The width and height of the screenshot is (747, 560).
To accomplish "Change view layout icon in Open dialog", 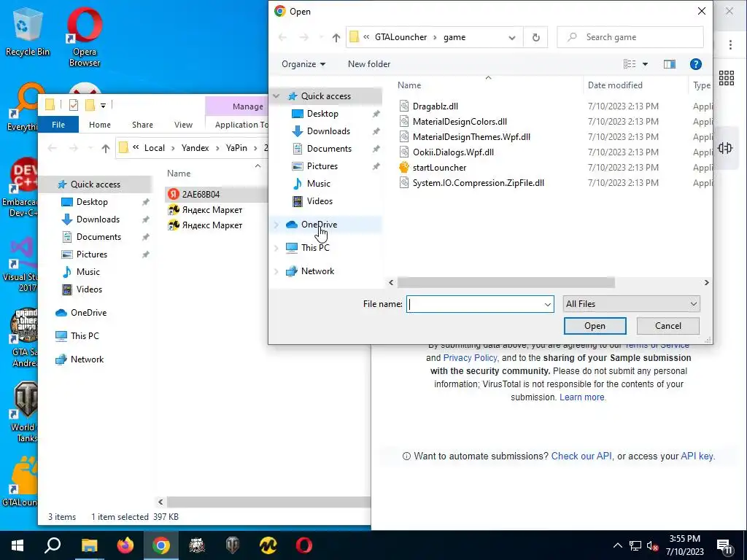I will coord(630,64).
